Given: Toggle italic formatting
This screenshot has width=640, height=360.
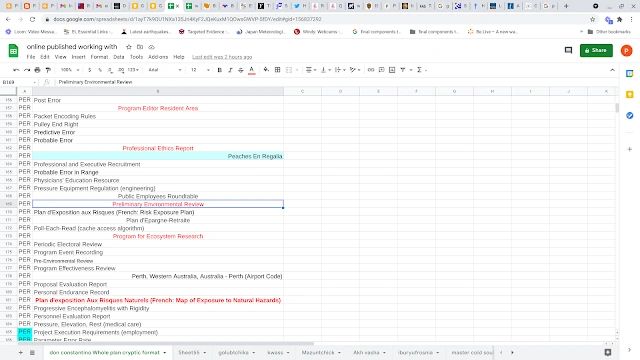Looking at the screenshot, I should click(230, 70).
